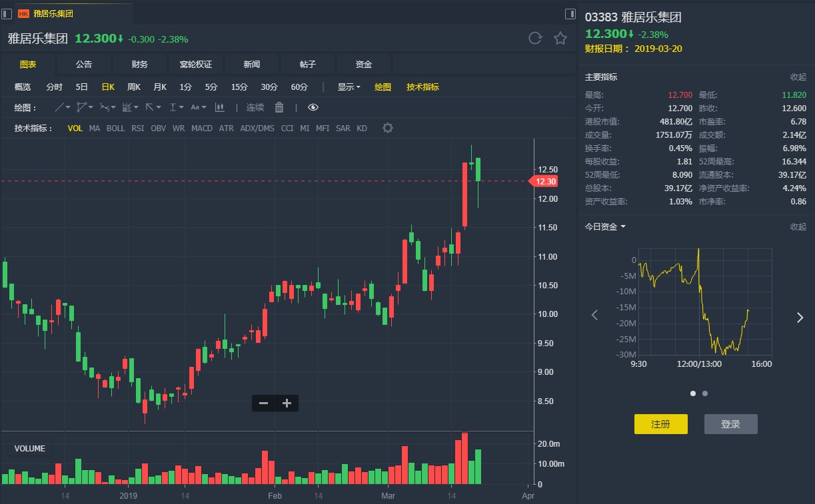Collapse the 主要指标 section via 收起
This screenshot has height=504, width=815.
798,77
